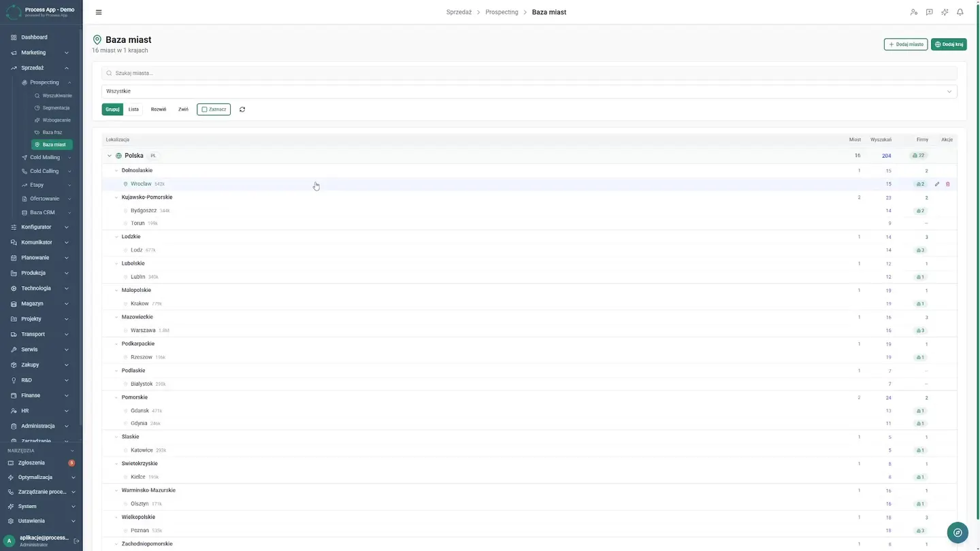Collapse the Polska country group
The image size is (980, 551).
pyautogui.click(x=109, y=156)
